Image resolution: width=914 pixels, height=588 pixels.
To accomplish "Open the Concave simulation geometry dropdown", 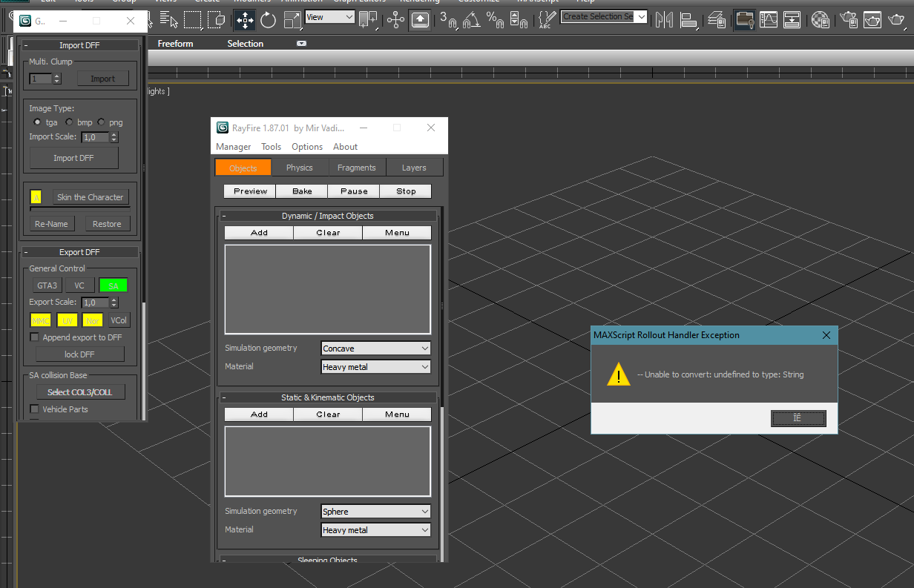I will click(x=376, y=348).
